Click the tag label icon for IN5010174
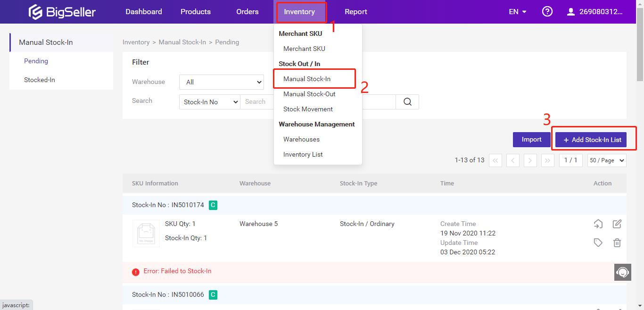Screen dimensions: 644x310 coord(598,243)
